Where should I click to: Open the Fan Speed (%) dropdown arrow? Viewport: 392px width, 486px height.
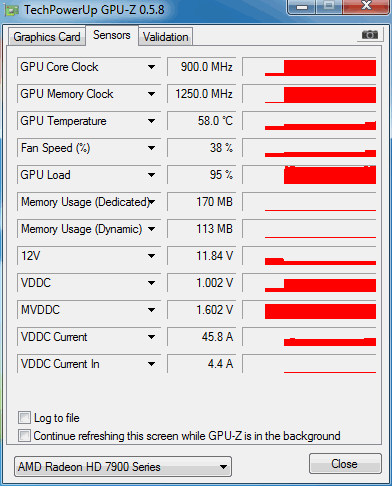pos(151,148)
